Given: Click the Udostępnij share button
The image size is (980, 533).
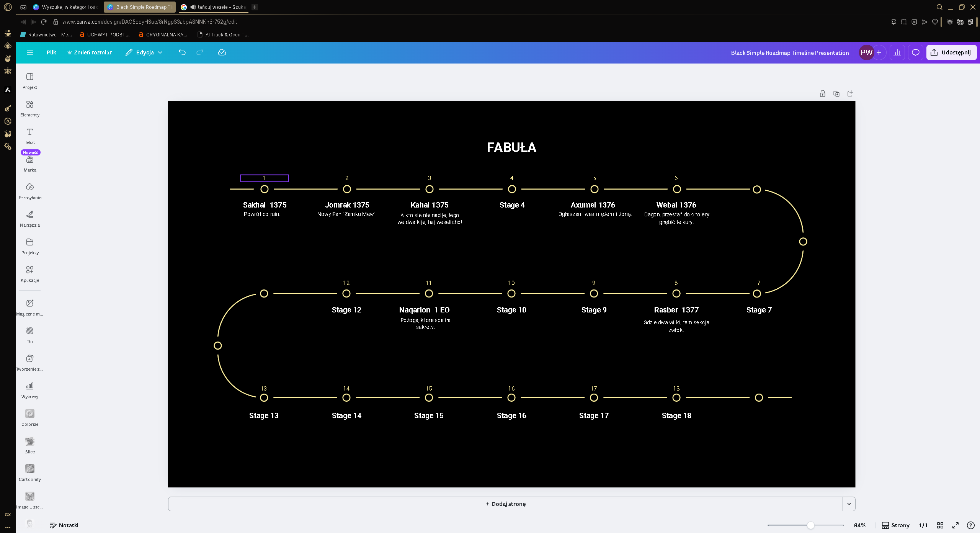Looking at the screenshot, I should [x=951, y=52].
